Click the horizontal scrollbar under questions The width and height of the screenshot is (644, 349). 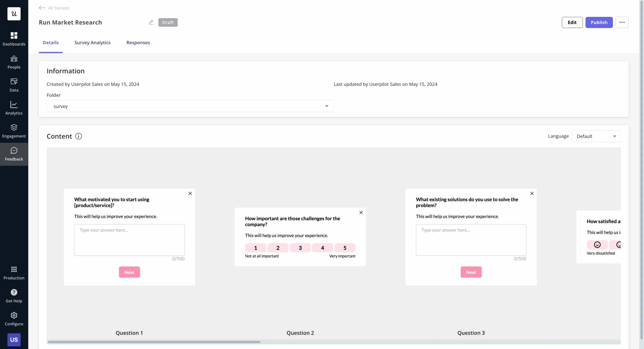pyautogui.click(x=154, y=342)
